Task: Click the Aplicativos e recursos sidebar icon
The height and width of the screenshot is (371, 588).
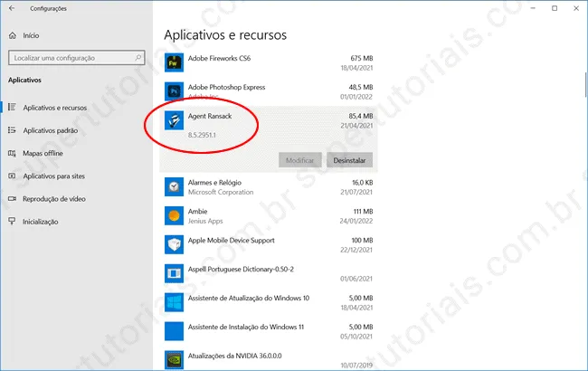Action: coord(12,108)
